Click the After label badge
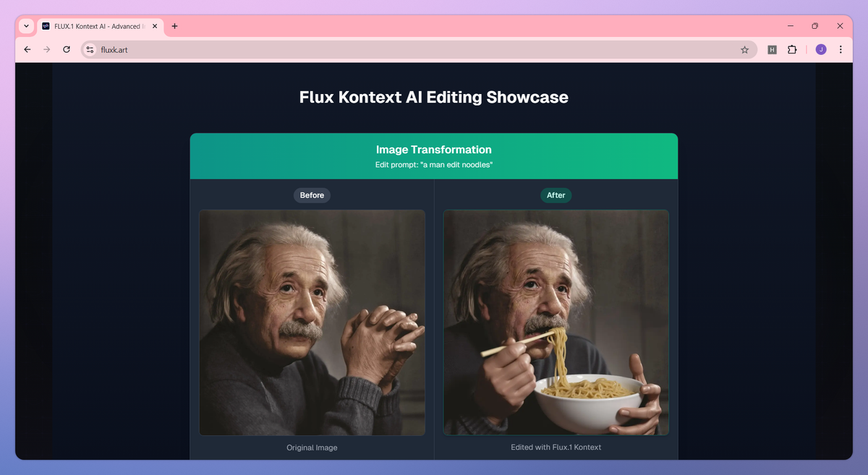 coord(556,195)
